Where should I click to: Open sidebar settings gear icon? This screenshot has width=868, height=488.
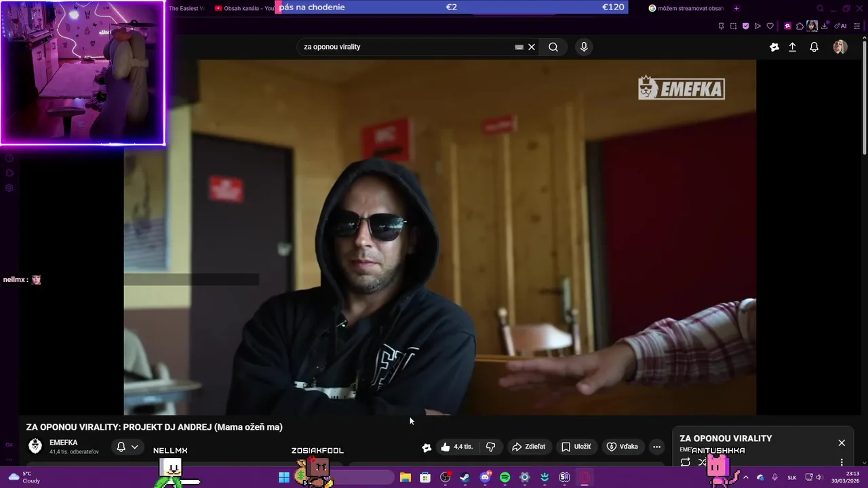point(9,188)
